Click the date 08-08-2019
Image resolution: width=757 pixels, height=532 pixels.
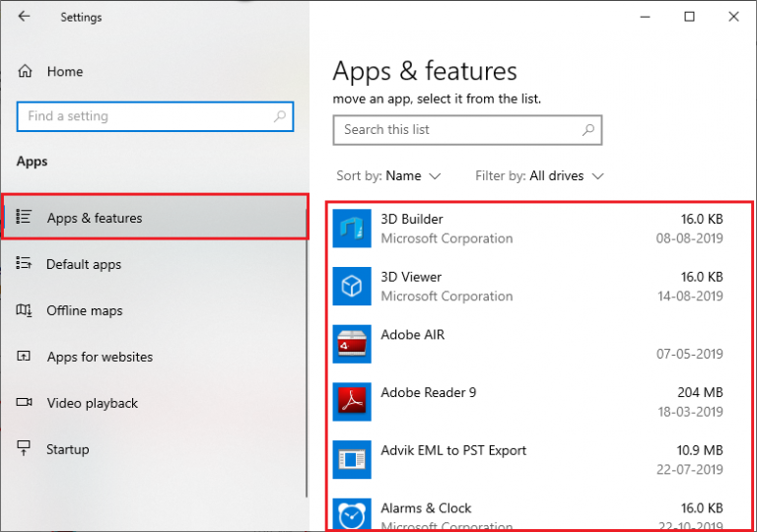point(689,238)
